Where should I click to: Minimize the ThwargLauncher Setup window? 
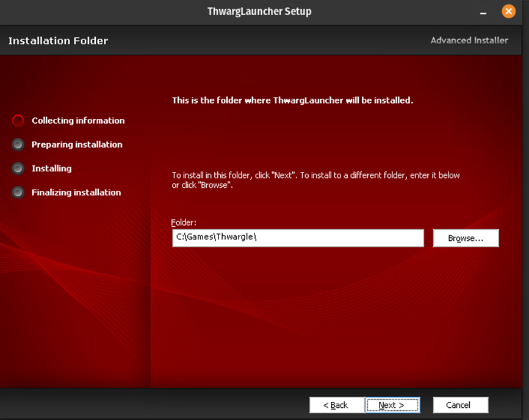pos(483,13)
